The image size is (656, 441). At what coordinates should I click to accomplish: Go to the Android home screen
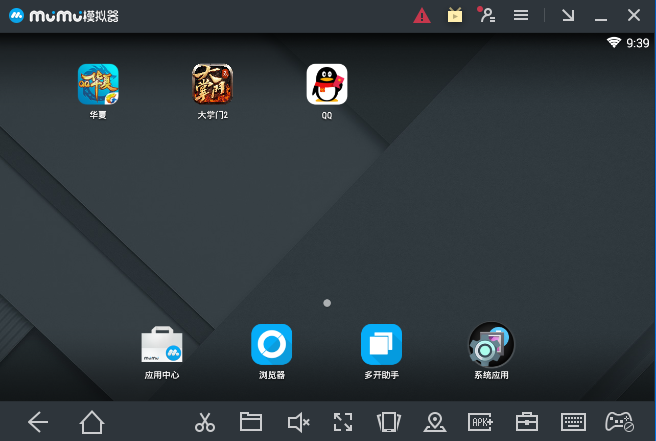[92, 422]
